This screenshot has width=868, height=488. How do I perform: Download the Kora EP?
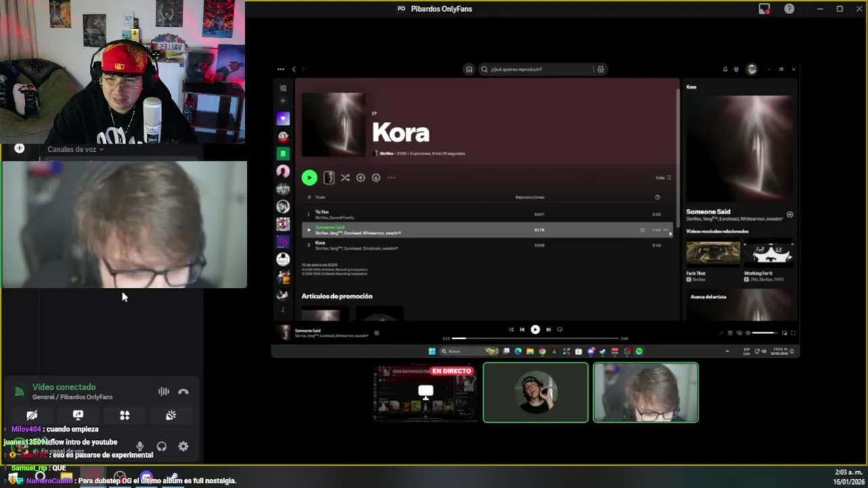pos(376,178)
